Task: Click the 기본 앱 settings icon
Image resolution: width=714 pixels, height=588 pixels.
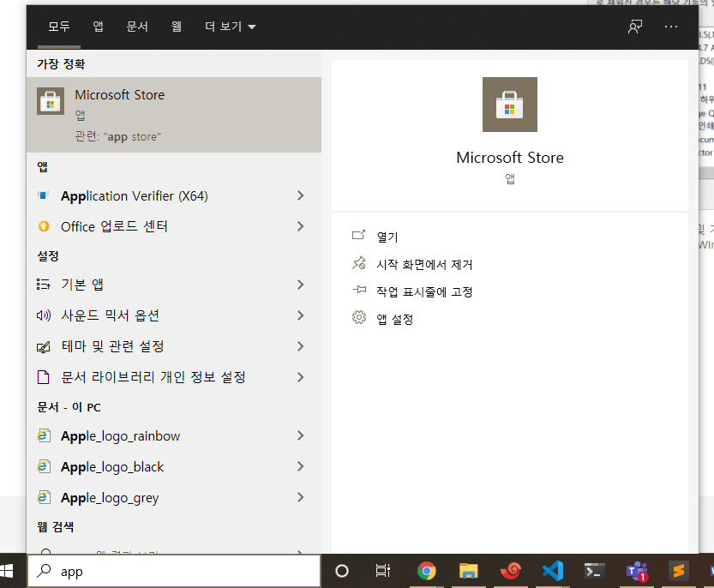Action: pos(43,285)
